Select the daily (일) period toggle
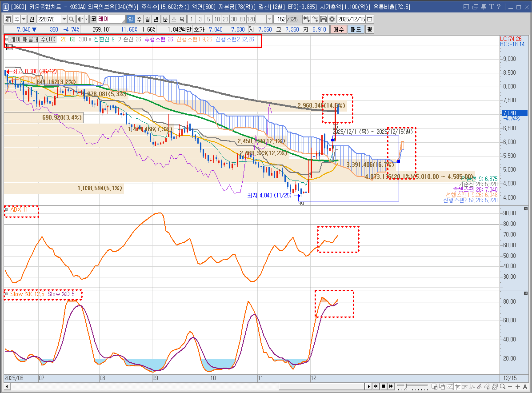The image size is (532, 393). [131, 20]
